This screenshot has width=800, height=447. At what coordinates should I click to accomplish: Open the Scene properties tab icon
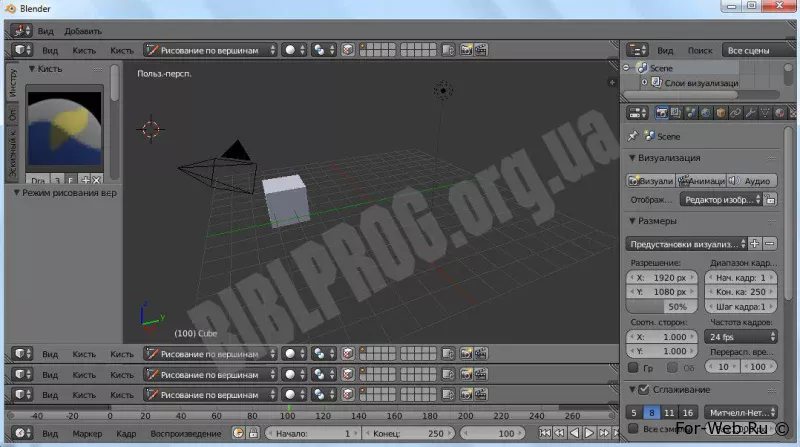click(x=691, y=113)
